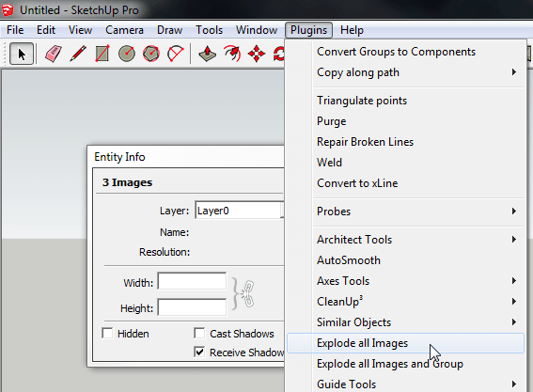Toggle the Hidden checkbox
The image size is (533, 392).
107,333
